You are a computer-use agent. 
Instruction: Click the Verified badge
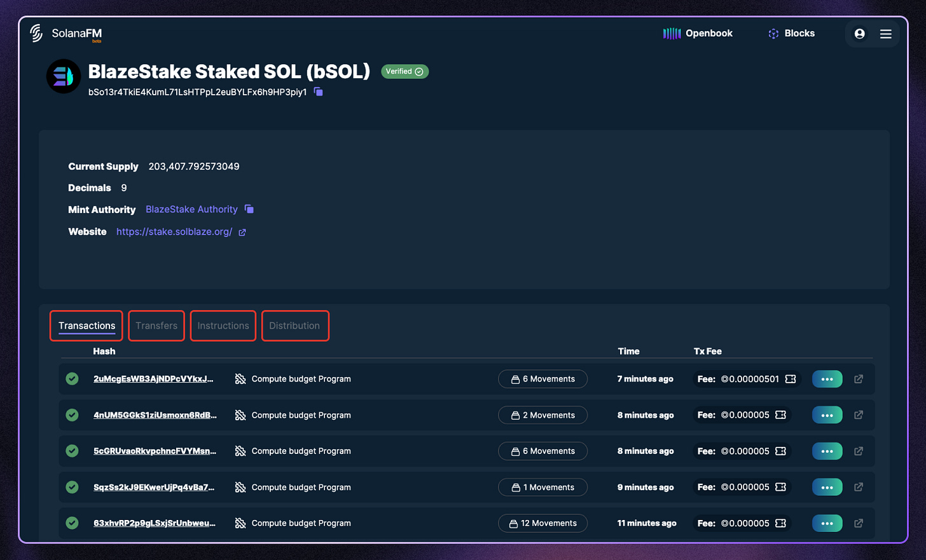pyautogui.click(x=404, y=71)
